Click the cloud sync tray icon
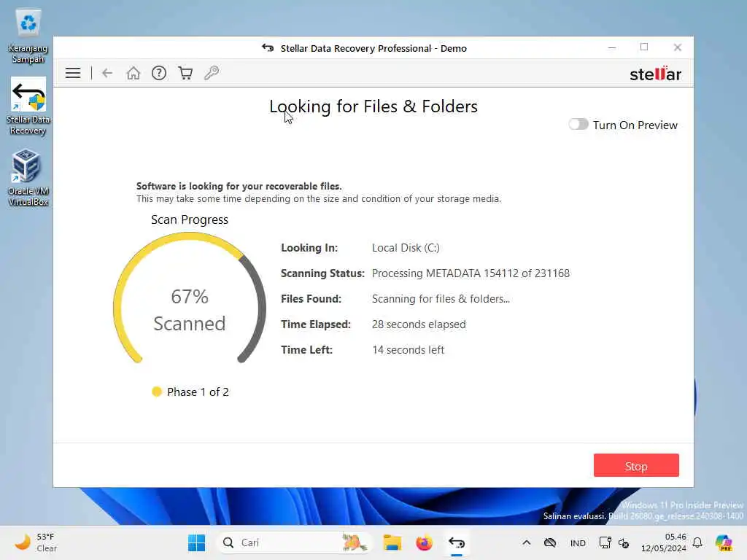The image size is (747, 560). tap(550, 542)
